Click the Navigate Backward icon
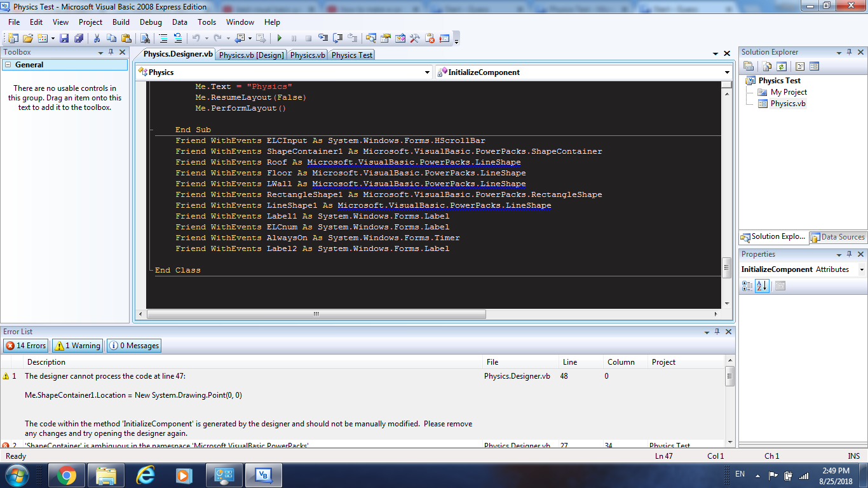The height and width of the screenshot is (488, 868). click(240, 38)
